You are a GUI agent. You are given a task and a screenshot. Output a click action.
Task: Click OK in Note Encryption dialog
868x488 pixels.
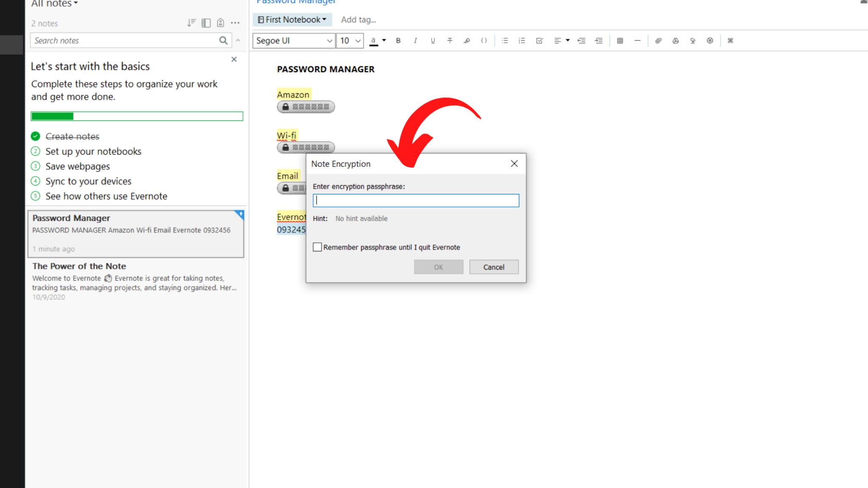439,267
